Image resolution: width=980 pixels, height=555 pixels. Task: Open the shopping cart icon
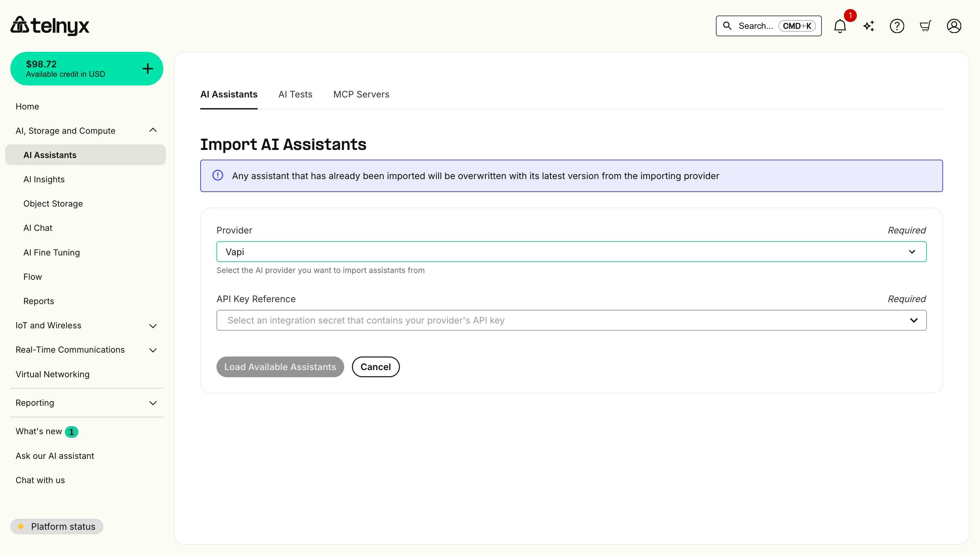pos(926,26)
